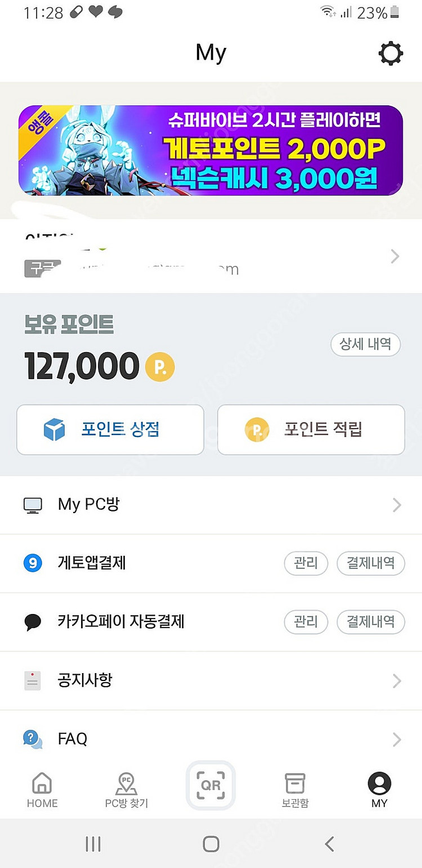Open 포인트 상점 point shop
This screenshot has height=868, width=422.
tap(110, 430)
